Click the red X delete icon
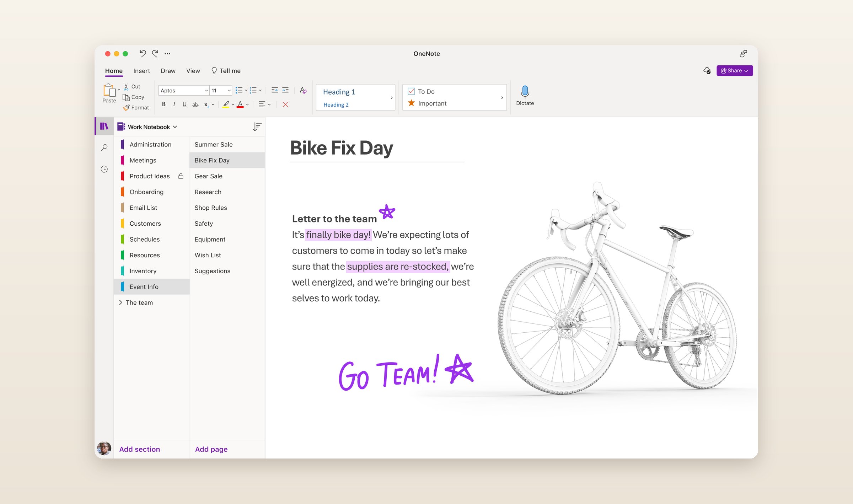 [x=285, y=104]
